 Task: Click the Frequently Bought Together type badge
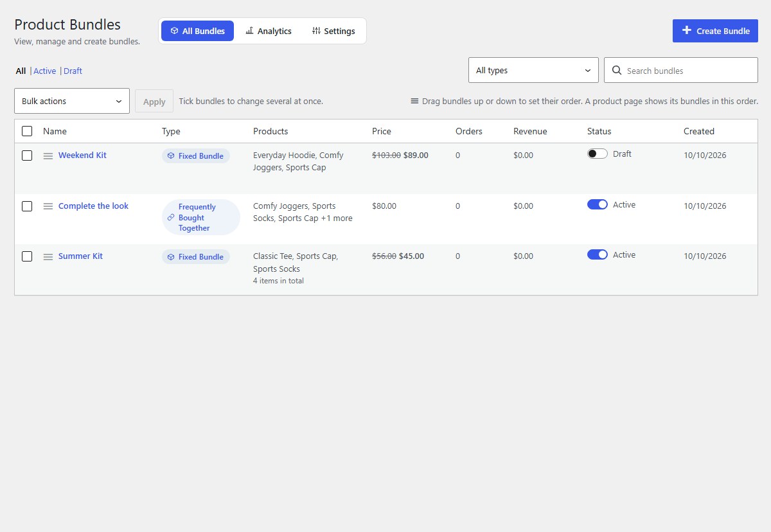(201, 217)
